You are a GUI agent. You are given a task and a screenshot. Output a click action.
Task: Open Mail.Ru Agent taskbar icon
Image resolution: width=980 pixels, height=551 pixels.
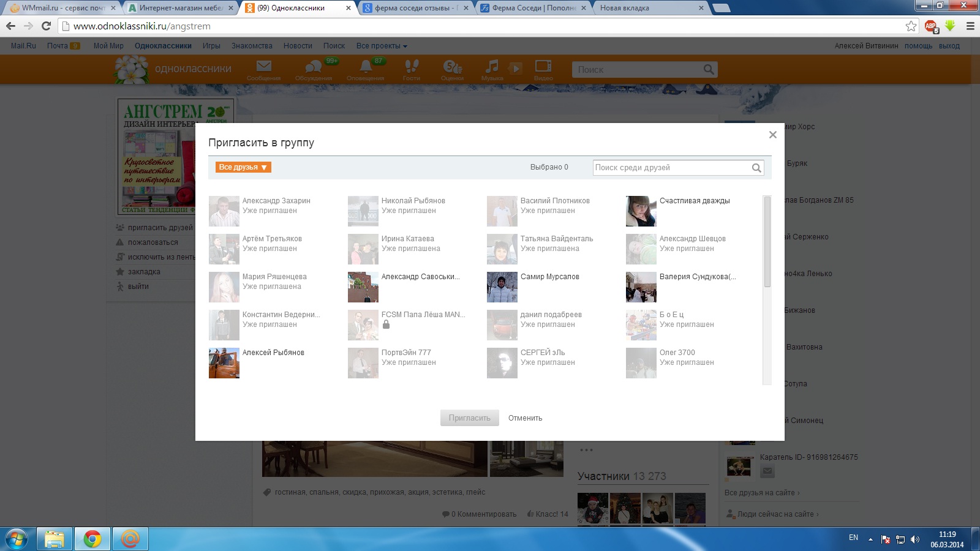(x=130, y=539)
